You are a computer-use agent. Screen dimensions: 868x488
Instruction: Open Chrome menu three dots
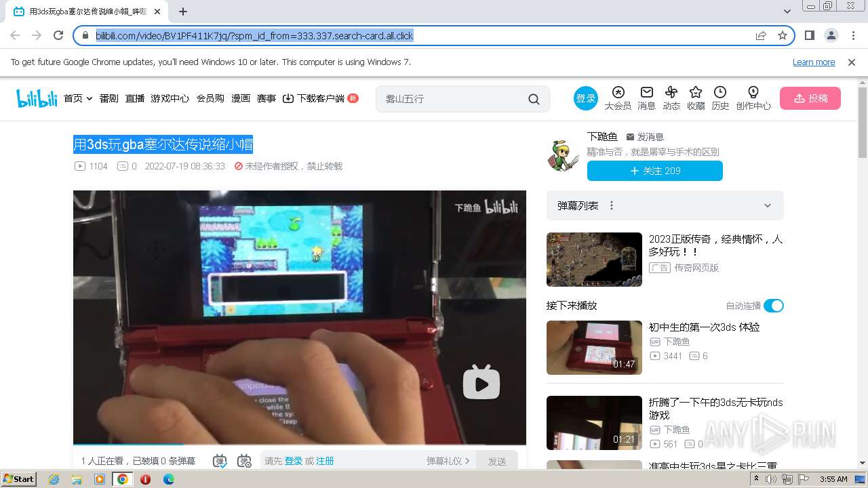pyautogui.click(x=853, y=35)
